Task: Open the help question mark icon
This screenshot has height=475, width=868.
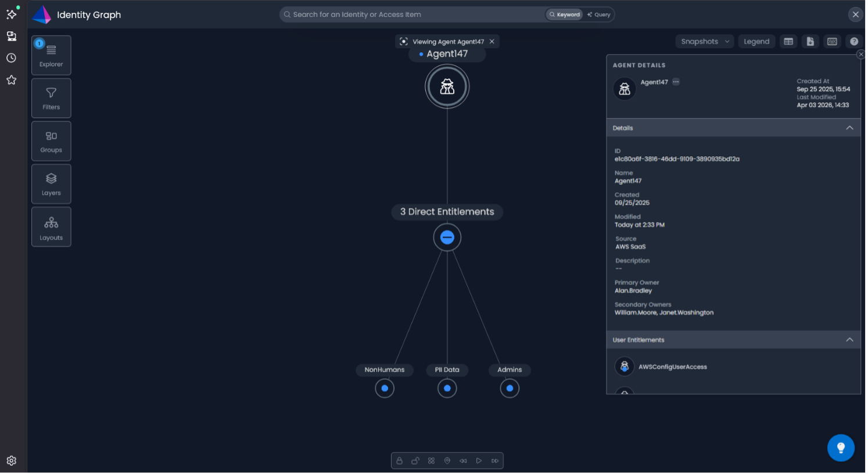Action: point(854,42)
